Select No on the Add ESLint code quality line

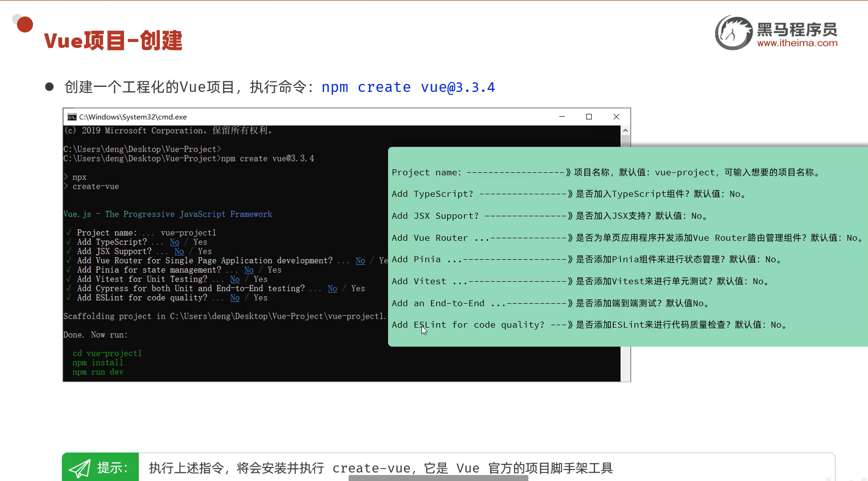[x=235, y=298]
